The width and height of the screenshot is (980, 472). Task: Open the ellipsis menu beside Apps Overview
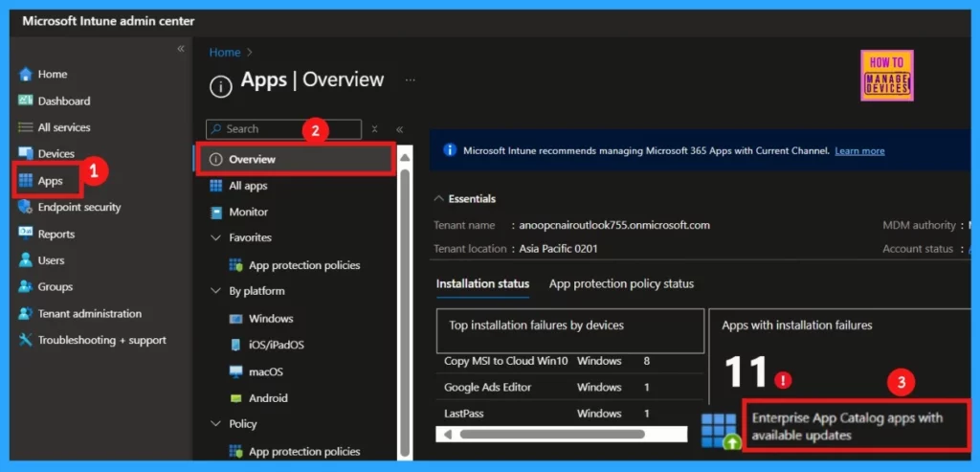(x=410, y=80)
